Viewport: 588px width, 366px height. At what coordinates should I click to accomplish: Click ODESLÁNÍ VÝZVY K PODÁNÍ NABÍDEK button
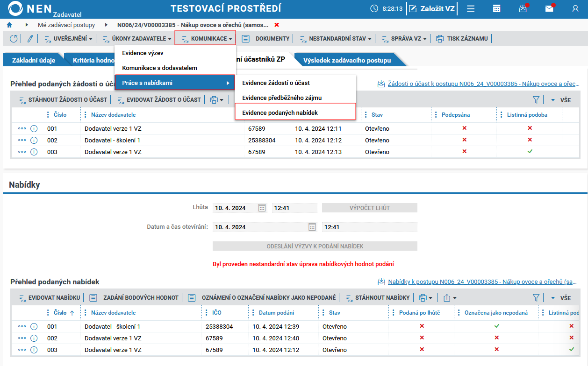coord(315,246)
